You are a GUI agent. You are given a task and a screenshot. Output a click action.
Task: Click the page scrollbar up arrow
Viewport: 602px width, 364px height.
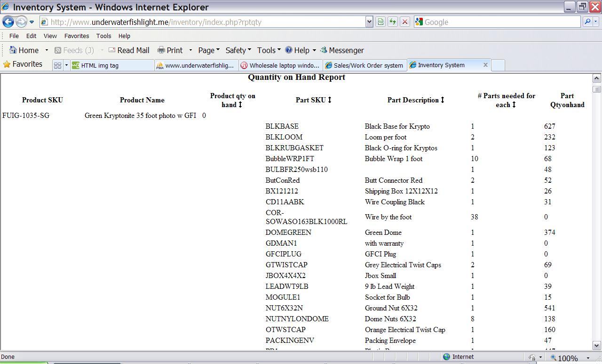[597, 78]
